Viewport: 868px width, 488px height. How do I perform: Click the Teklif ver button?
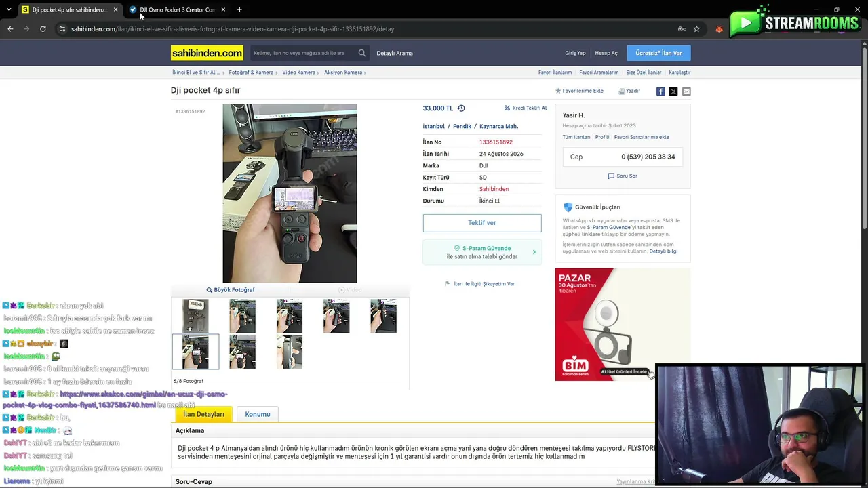(x=482, y=223)
